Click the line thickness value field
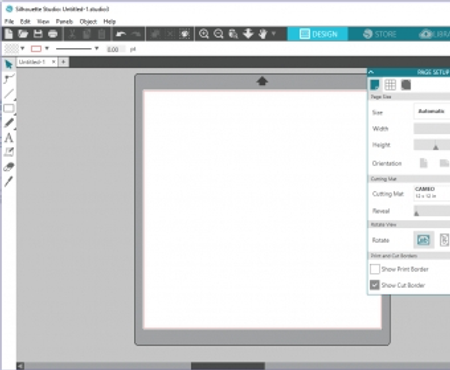The image size is (450, 370). (x=116, y=49)
